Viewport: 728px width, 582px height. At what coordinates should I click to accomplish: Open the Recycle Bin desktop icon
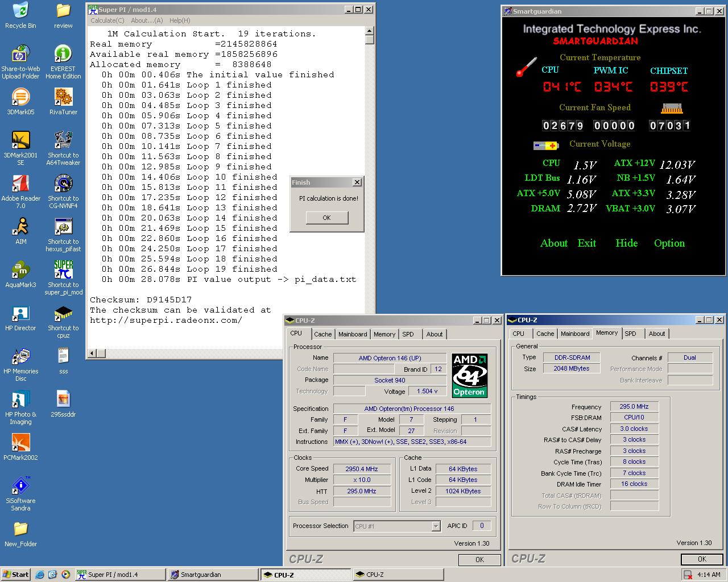20,15
